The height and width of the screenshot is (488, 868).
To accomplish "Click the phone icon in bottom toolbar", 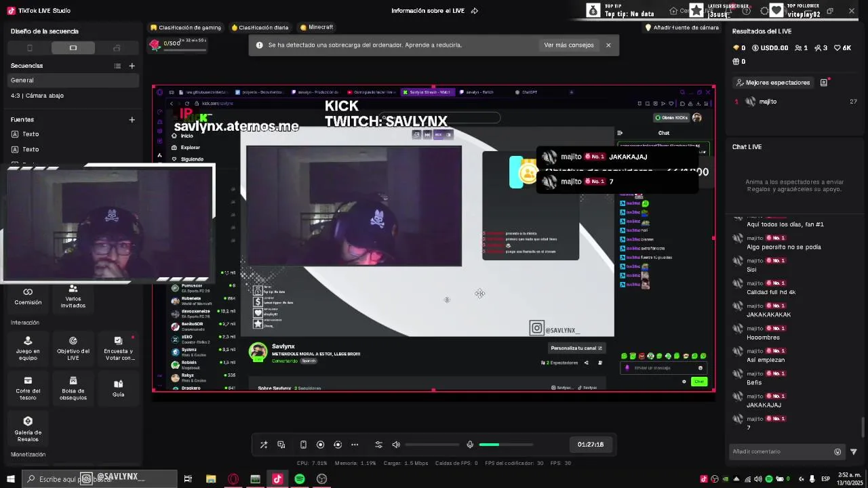I will pos(303,445).
